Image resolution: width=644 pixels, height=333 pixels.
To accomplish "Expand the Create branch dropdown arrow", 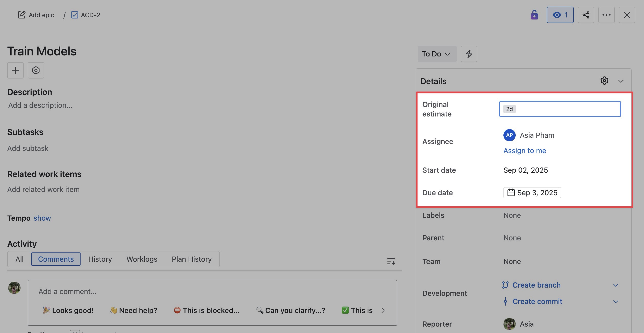I will (x=616, y=285).
